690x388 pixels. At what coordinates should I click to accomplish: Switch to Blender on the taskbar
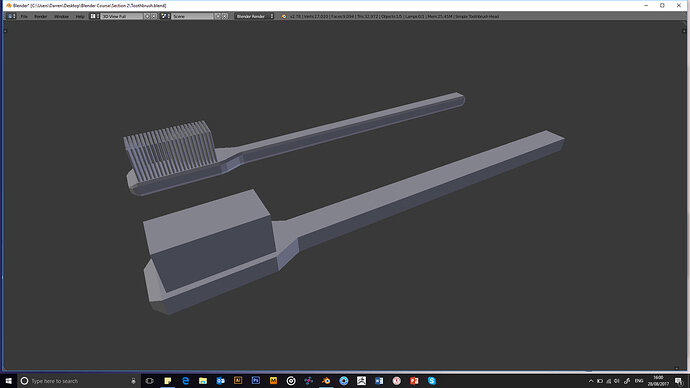[x=326, y=381]
